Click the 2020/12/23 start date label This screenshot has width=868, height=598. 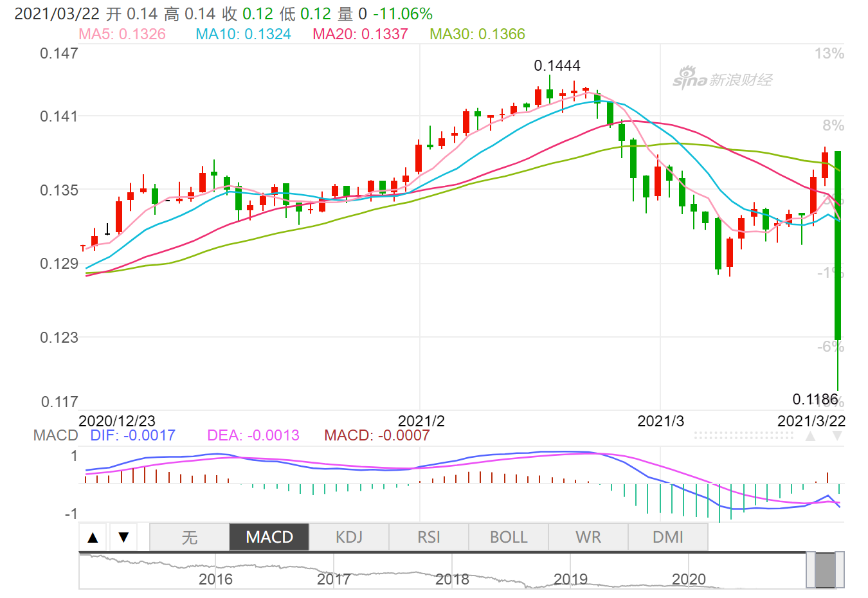(117, 421)
